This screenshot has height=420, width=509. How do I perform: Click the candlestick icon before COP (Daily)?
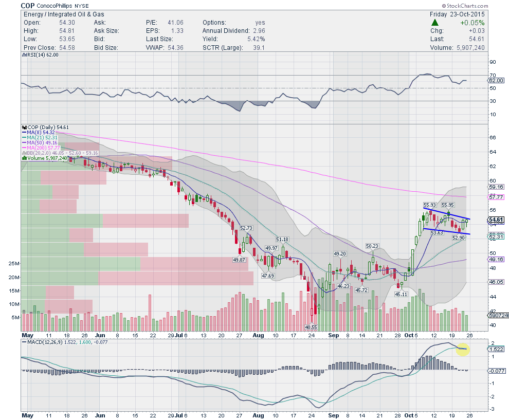(24, 127)
